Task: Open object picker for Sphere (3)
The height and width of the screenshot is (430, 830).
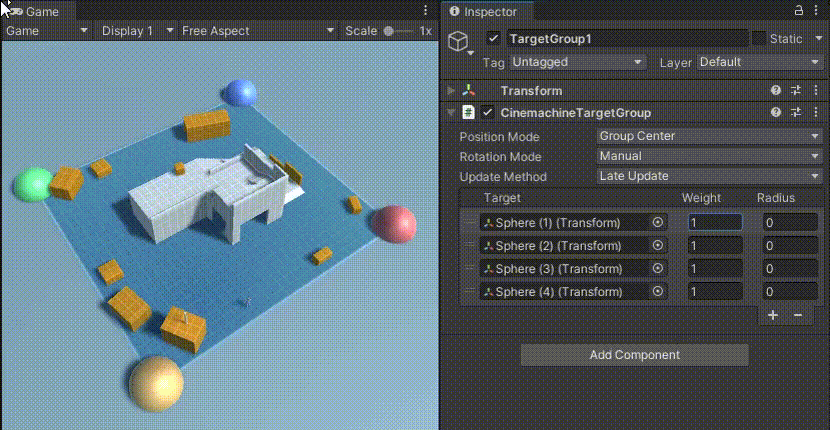Action: coord(658,268)
